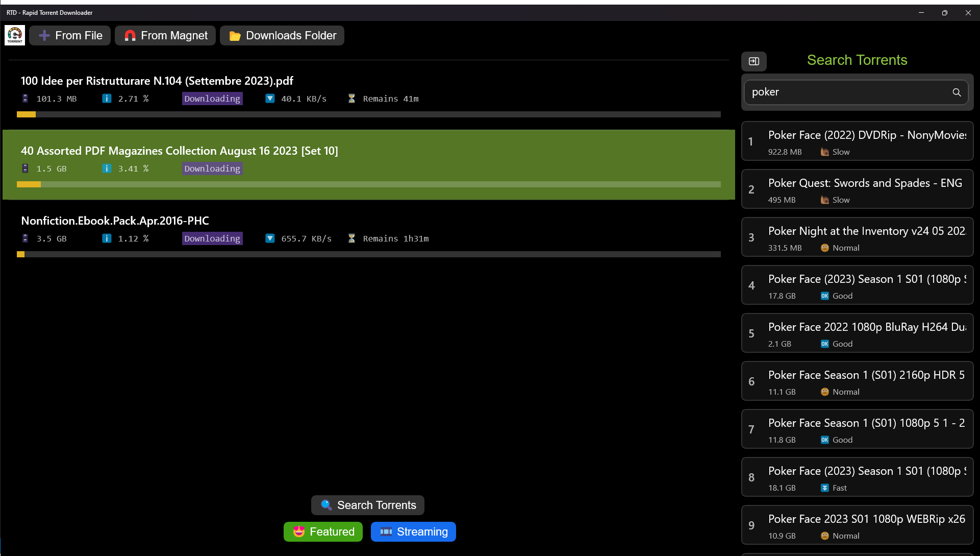Click the search submit icon in torrent search
The height and width of the screenshot is (556, 980).
tap(957, 92)
